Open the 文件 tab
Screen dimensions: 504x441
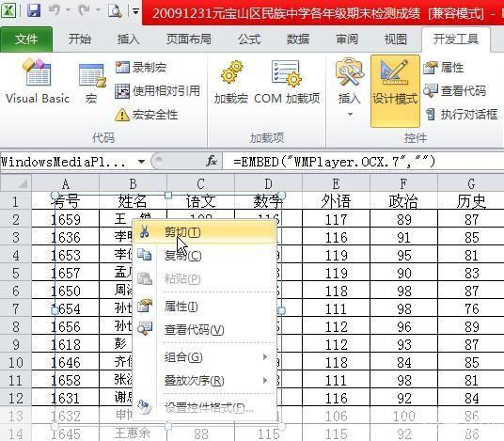pos(26,39)
